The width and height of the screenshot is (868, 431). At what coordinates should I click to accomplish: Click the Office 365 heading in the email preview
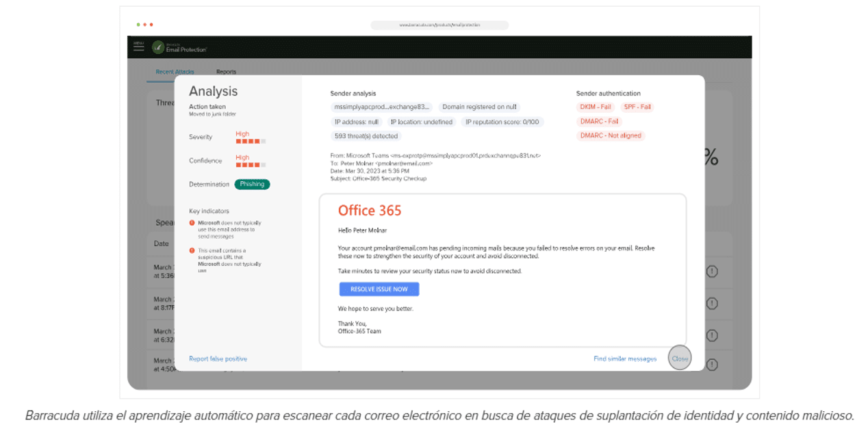click(370, 211)
